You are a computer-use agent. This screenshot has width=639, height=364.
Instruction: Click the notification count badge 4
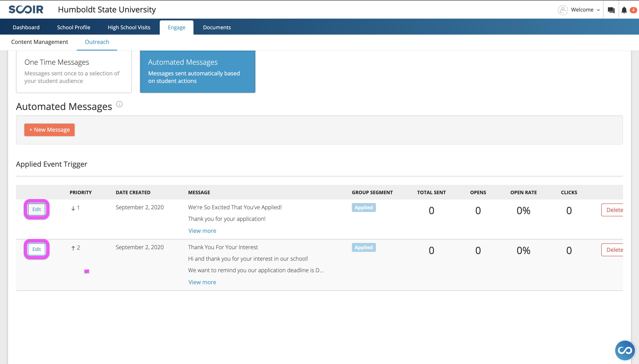point(633,10)
